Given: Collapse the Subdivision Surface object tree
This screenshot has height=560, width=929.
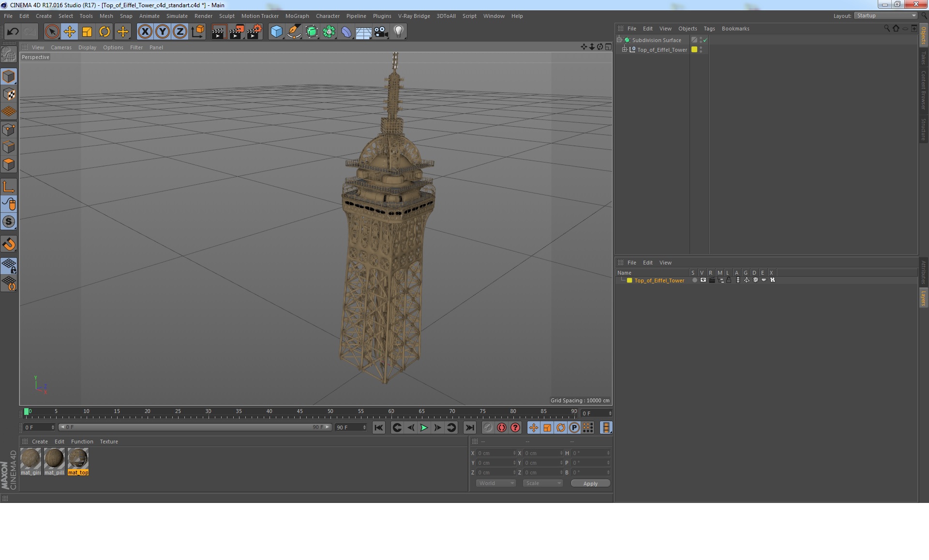Looking at the screenshot, I should (619, 40).
